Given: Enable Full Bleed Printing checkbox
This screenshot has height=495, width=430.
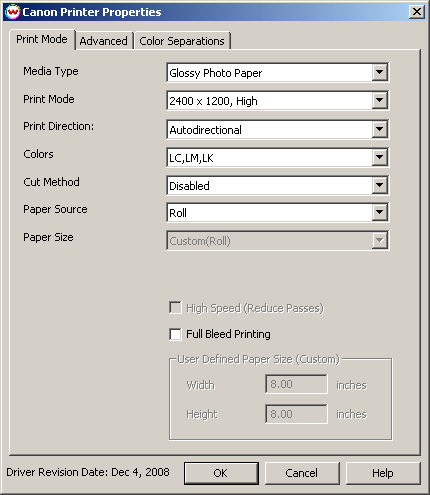Looking at the screenshot, I should 175,334.
